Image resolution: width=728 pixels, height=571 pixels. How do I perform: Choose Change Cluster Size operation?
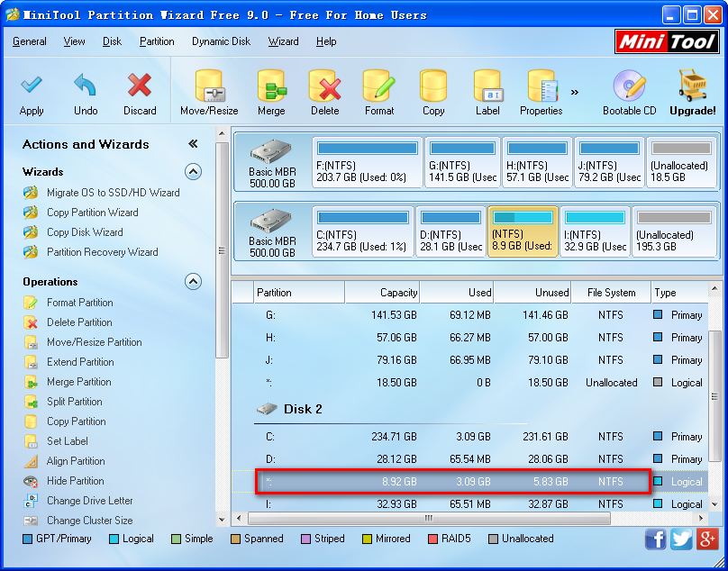point(78,521)
